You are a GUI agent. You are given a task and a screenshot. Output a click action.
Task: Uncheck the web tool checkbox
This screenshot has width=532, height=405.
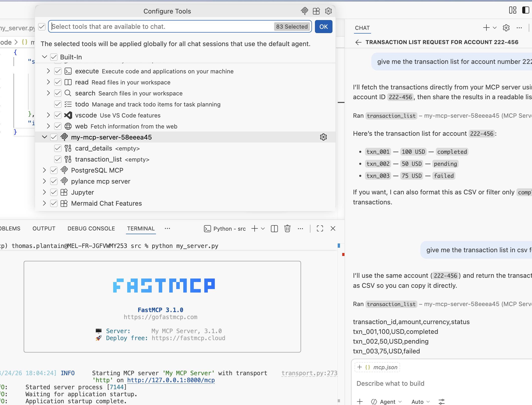(x=58, y=126)
